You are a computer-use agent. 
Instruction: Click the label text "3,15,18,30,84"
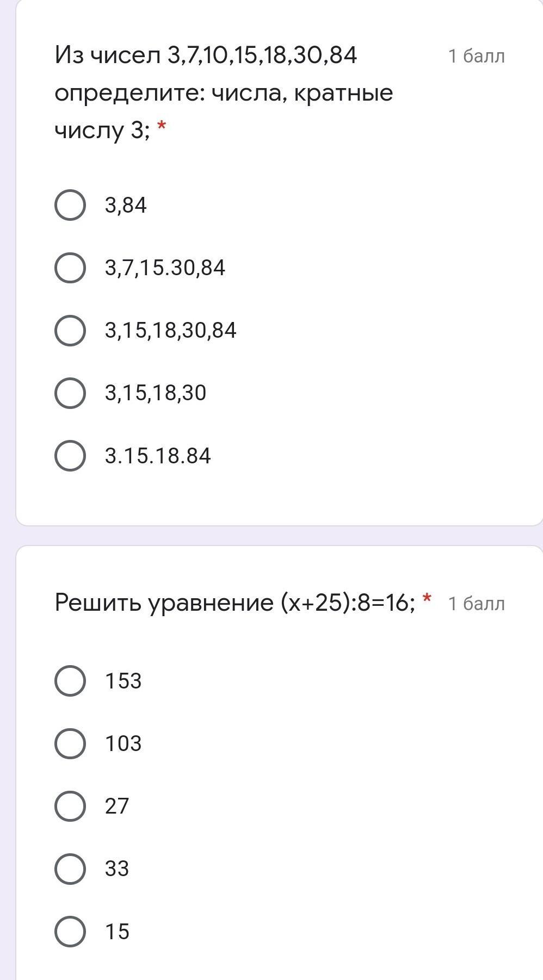pyautogui.click(x=170, y=331)
